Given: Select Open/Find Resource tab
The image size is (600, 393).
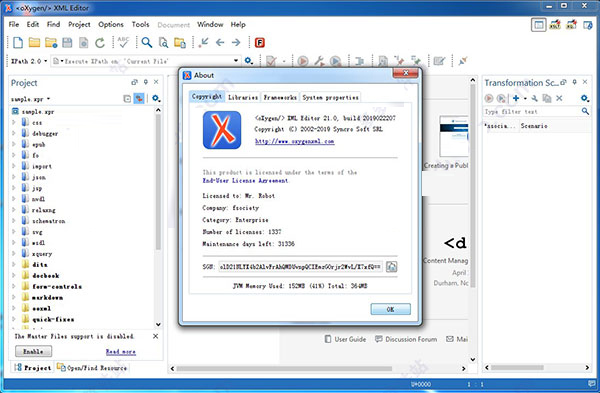Looking at the screenshot, I should (92, 368).
